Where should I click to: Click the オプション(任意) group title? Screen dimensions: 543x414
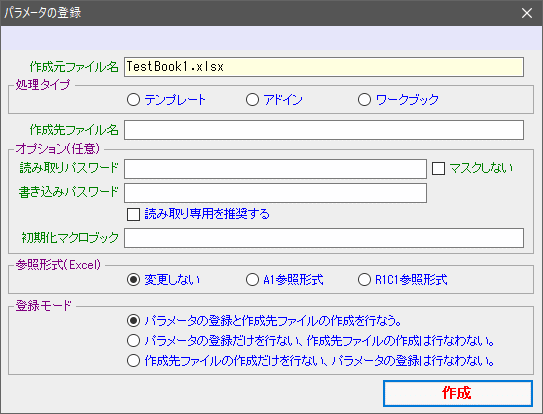coord(57,149)
